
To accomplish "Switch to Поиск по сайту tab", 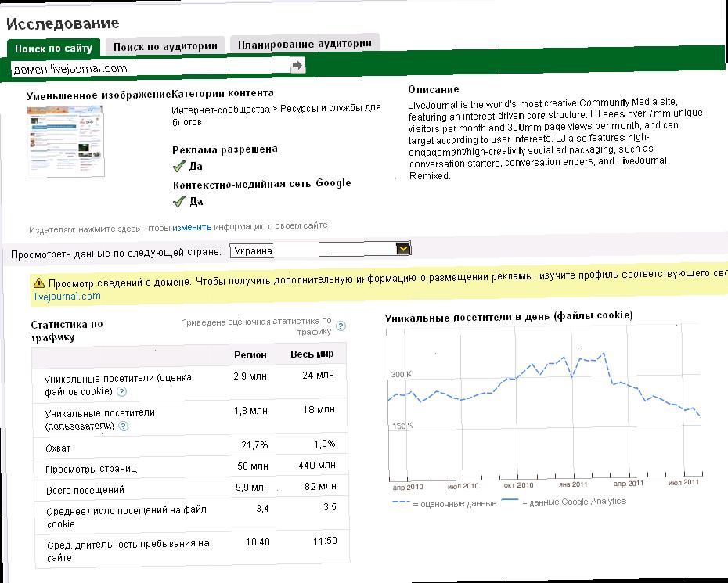I will point(53,49).
